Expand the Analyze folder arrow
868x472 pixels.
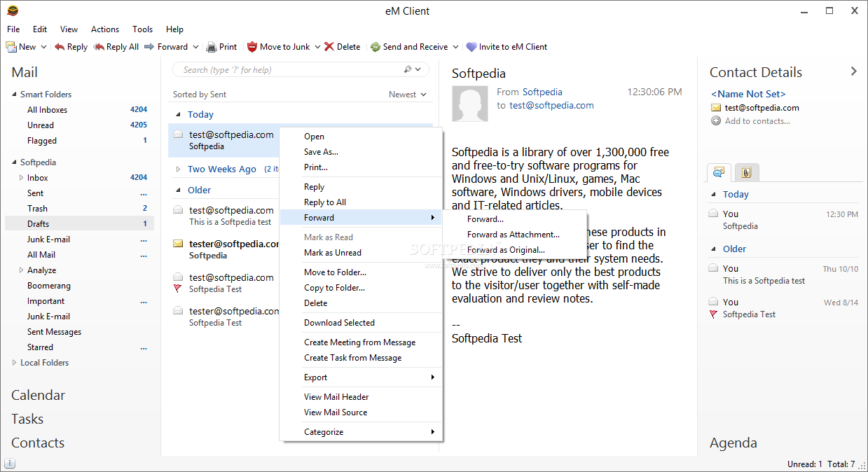(x=21, y=270)
